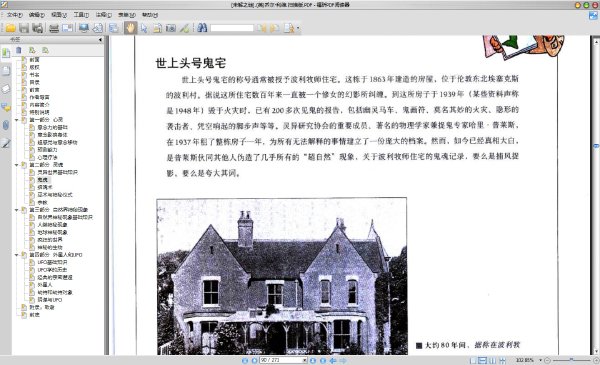Switch to facing pages layout

click(x=492, y=360)
